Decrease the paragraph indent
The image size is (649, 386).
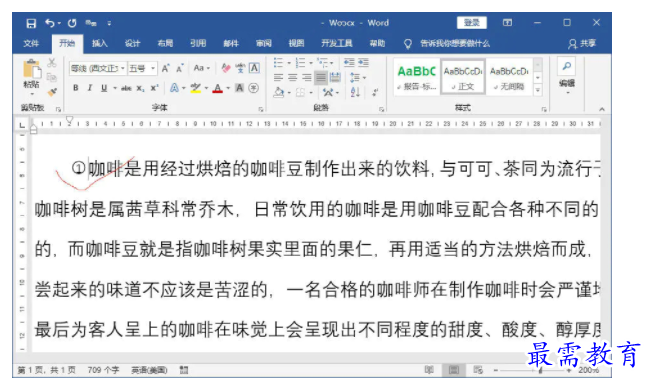click(349, 62)
